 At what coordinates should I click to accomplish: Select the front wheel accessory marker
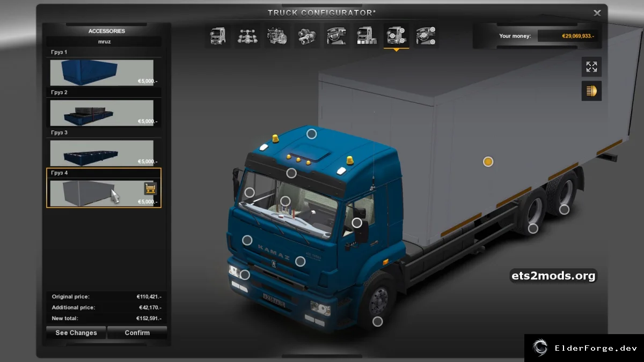click(378, 321)
